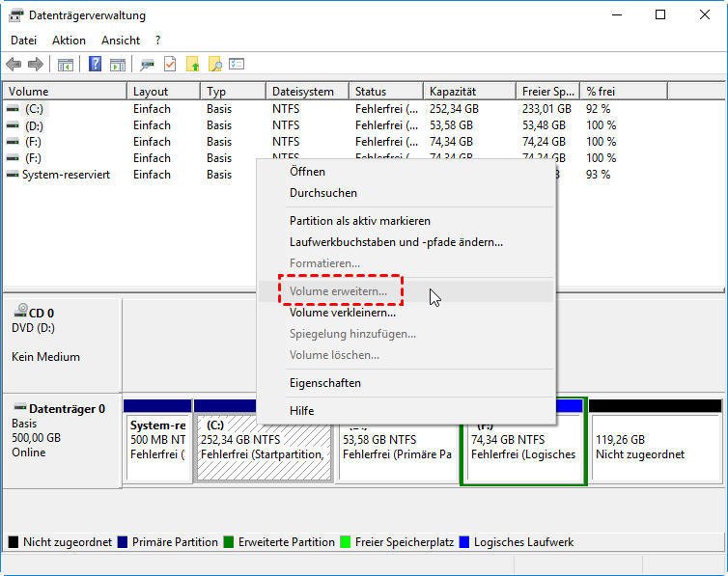Click the disk rescan/connection toolbar icon
Image resolution: width=728 pixels, height=576 pixels.
click(147, 65)
